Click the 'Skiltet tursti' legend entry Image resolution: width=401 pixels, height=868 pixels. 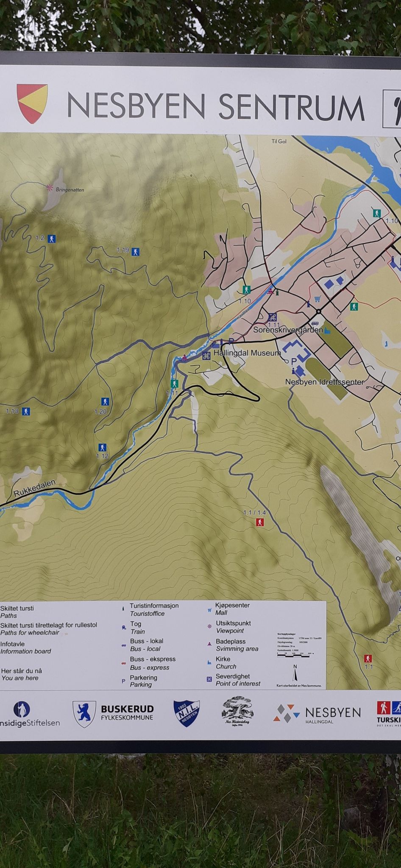[17, 608]
